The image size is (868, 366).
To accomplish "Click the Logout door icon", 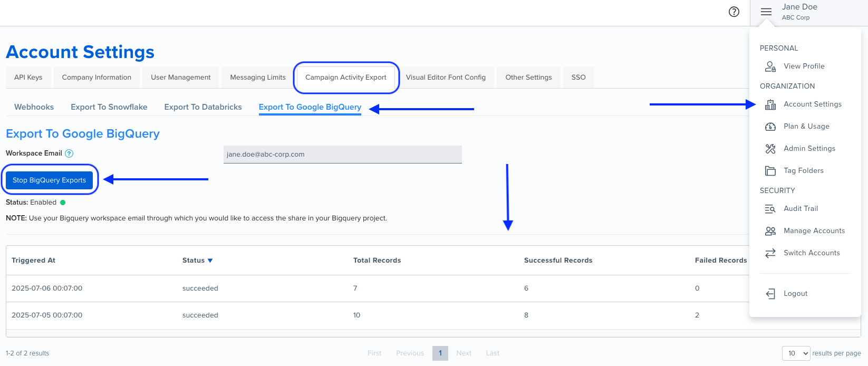I will tap(770, 294).
